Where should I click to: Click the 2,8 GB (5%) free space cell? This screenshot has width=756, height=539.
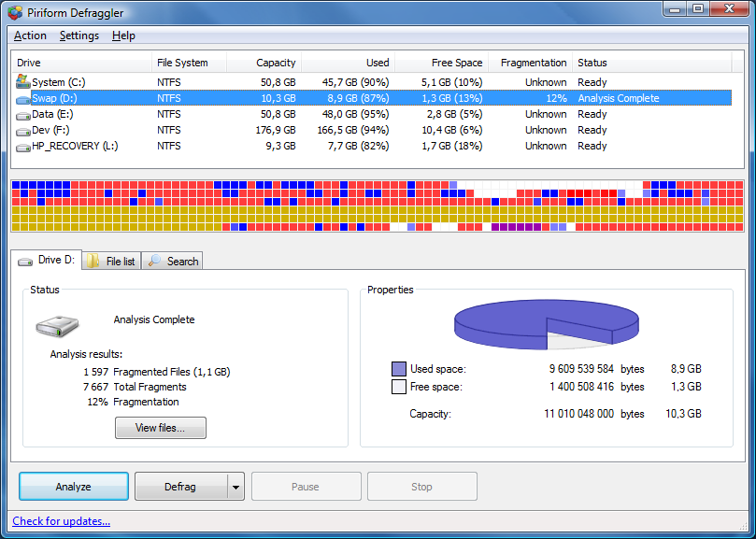454,114
